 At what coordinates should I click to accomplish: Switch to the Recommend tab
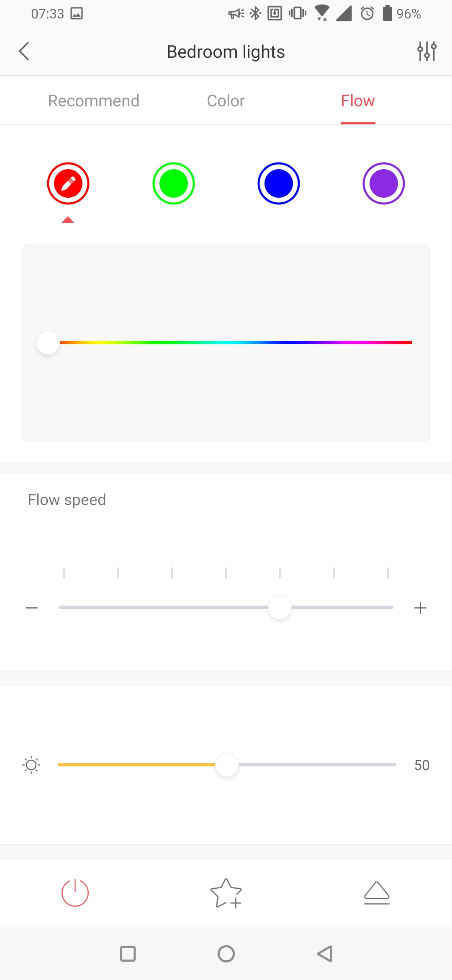[94, 101]
